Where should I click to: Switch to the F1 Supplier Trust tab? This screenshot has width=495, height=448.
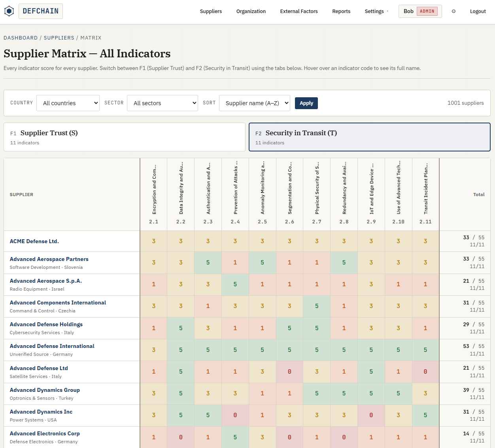tap(125, 137)
